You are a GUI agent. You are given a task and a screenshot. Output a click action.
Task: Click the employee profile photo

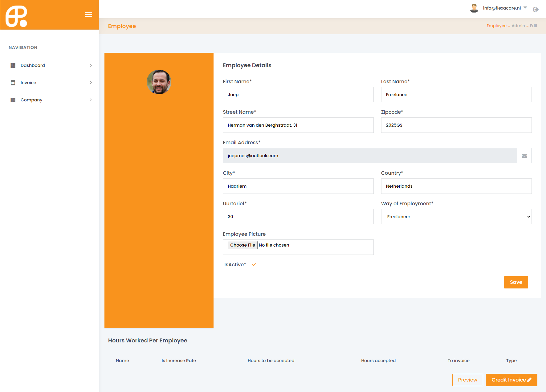point(159,82)
